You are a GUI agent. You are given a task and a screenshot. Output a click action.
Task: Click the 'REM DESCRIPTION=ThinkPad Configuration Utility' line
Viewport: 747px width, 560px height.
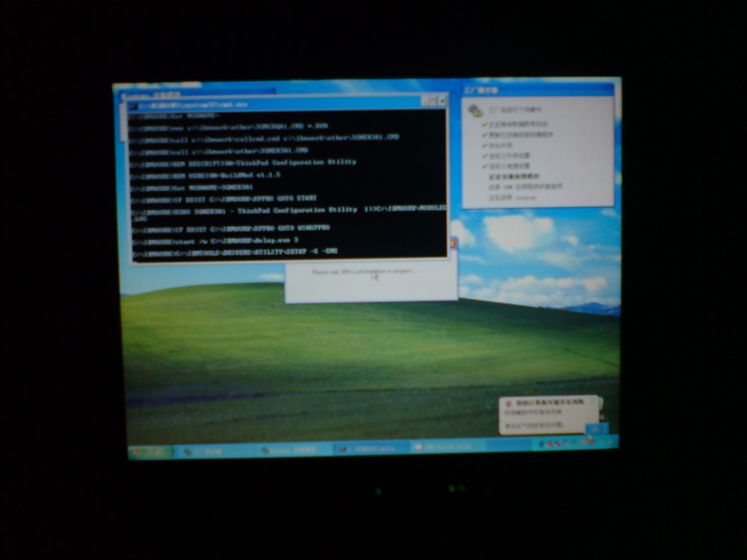pyautogui.click(x=243, y=163)
